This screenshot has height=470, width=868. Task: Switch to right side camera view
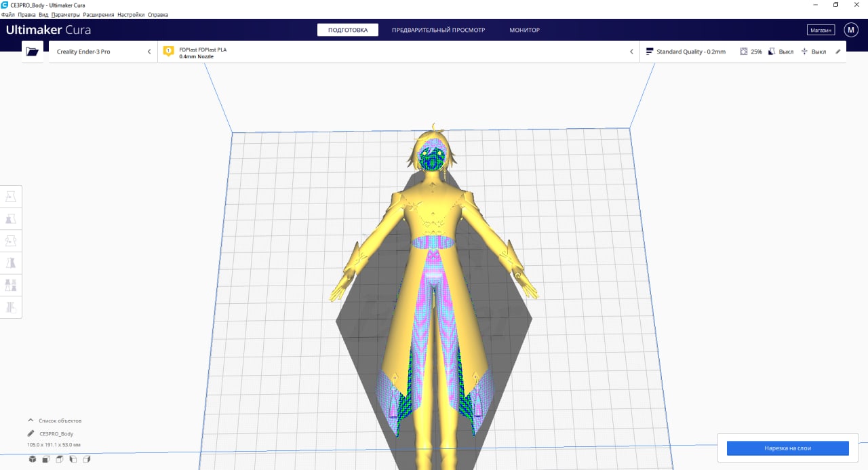[x=86, y=459]
